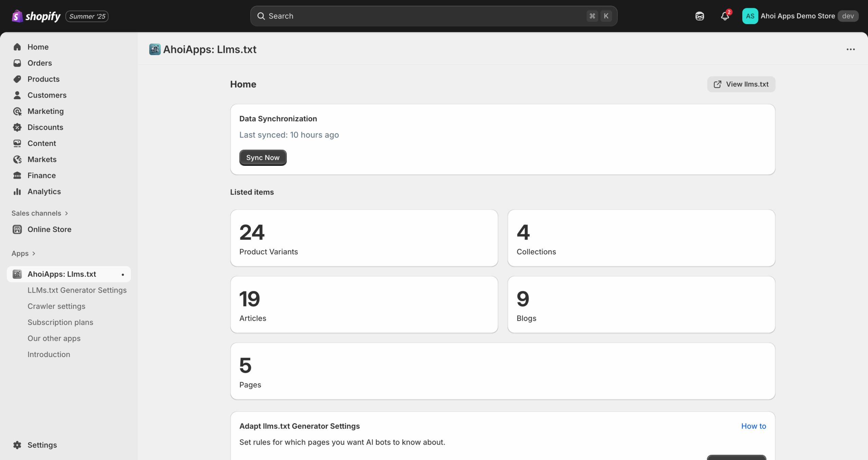The height and width of the screenshot is (460, 868).
Task: Go to Orders in the sidebar
Action: 40,63
